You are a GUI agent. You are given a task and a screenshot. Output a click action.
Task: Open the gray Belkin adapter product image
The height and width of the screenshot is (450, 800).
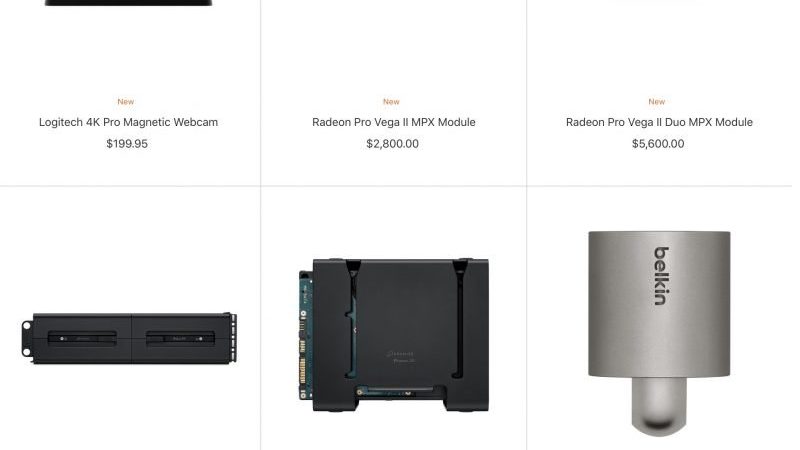[x=659, y=334]
